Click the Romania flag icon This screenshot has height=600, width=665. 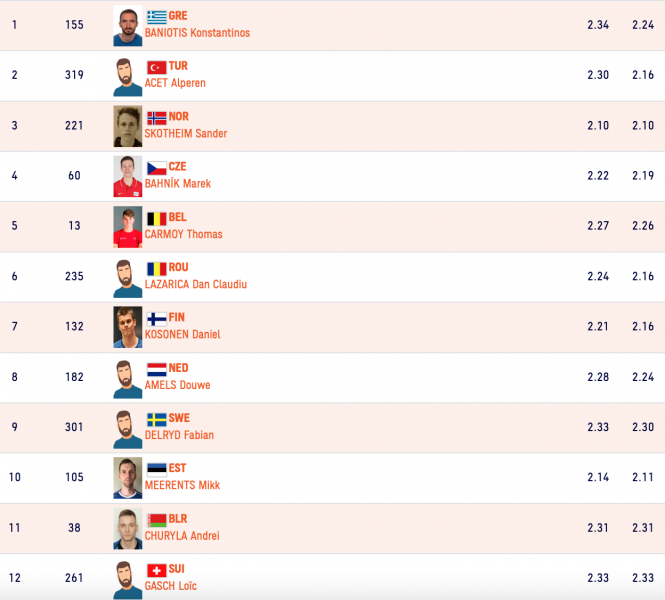pyautogui.click(x=156, y=268)
